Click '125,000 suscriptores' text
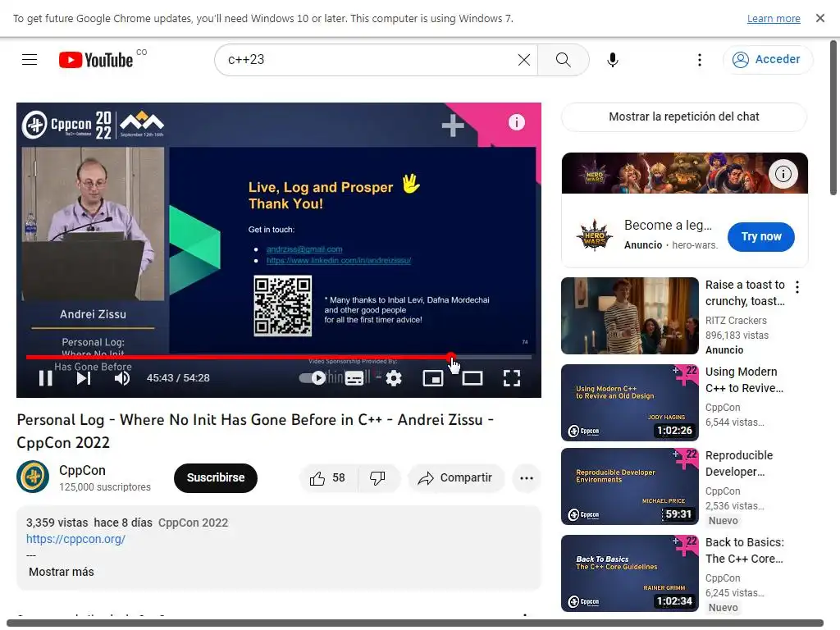The image size is (840, 630). click(105, 487)
